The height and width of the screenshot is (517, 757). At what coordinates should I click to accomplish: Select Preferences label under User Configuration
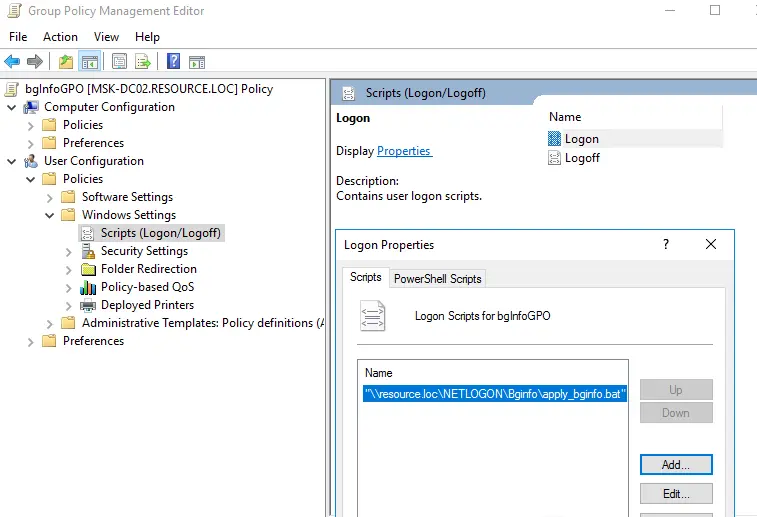(93, 341)
